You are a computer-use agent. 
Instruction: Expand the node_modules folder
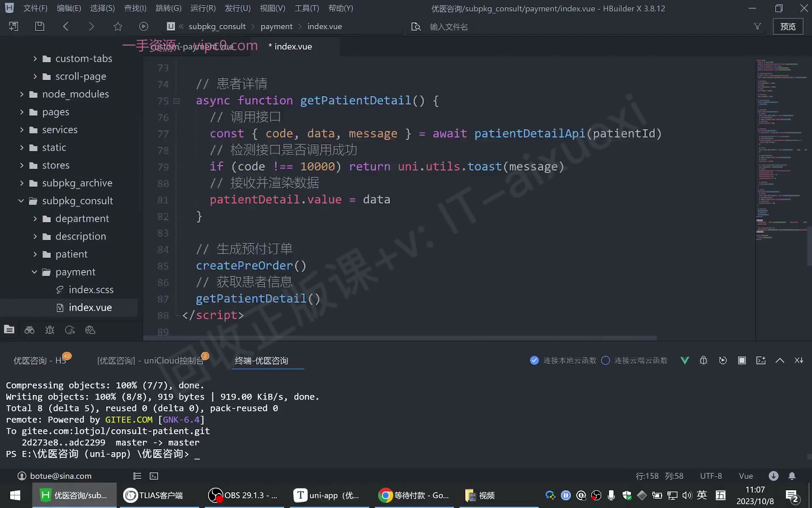click(x=22, y=94)
